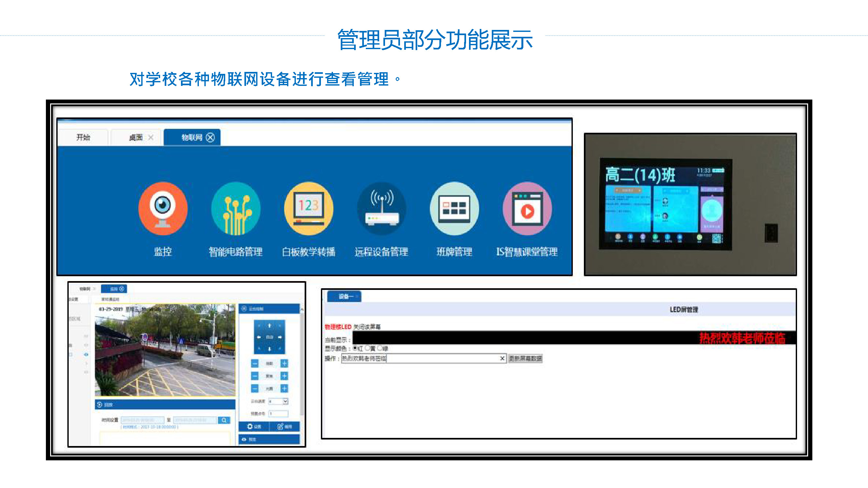Open the 监控 webcam monitoring icon
Screen dimensions: 868x488
click(x=163, y=209)
